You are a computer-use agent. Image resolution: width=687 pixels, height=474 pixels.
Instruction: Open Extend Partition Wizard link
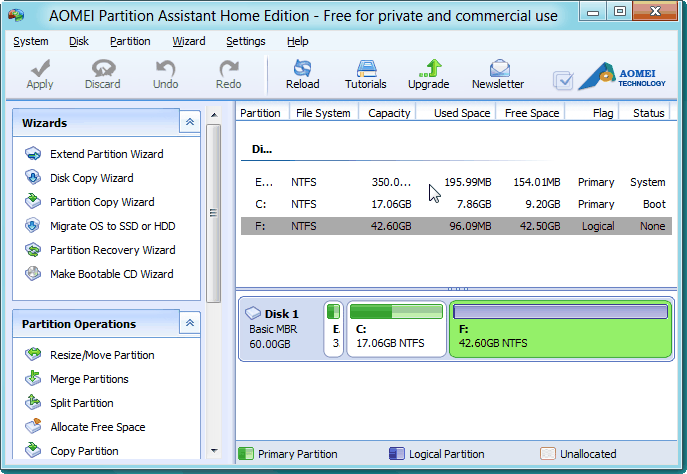106,154
